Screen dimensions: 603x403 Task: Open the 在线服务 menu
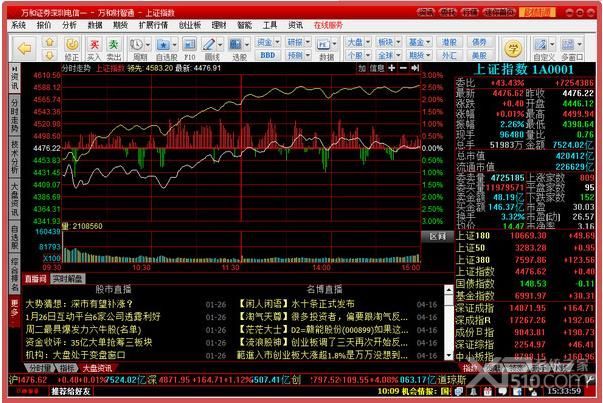coord(328,25)
